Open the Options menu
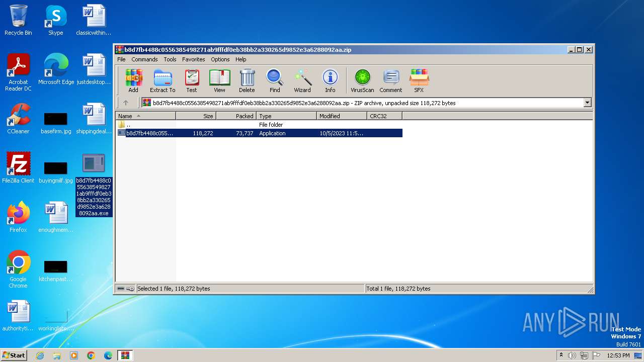 click(220, 59)
